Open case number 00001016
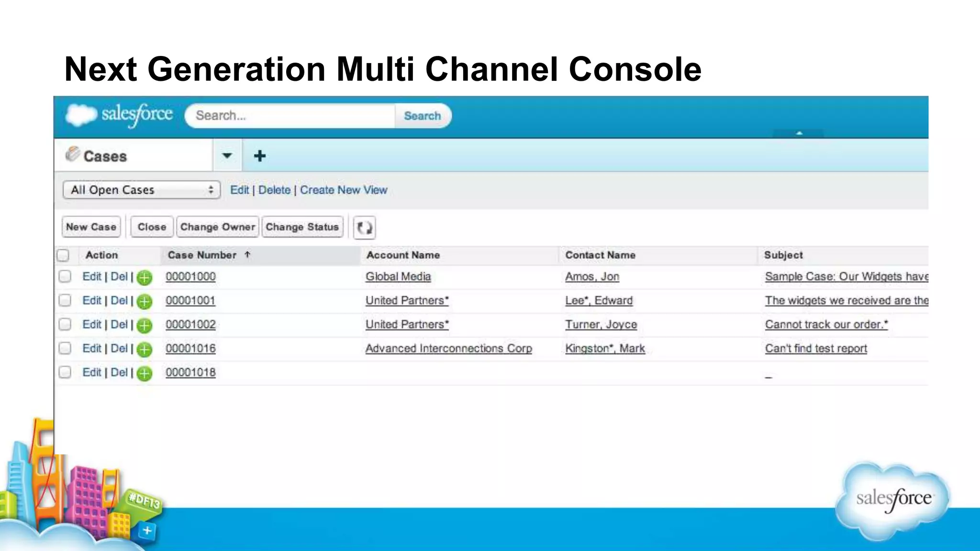 [x=190, y=348]
